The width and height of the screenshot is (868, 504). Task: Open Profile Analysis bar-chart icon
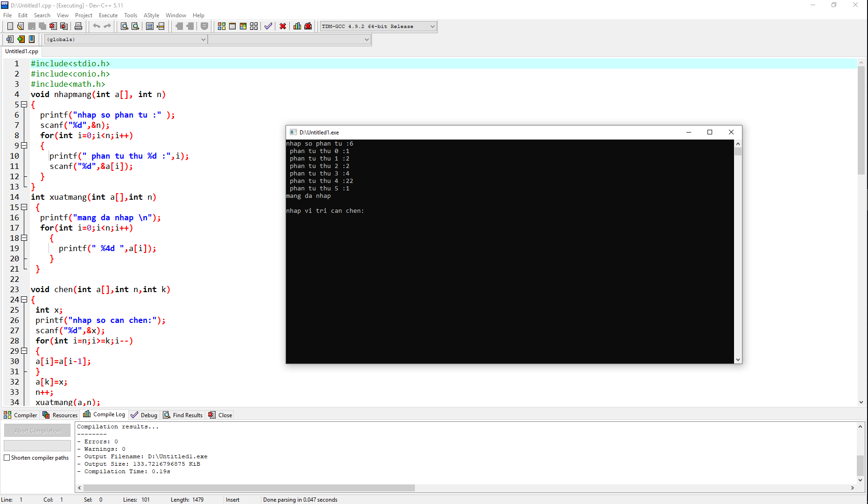[x=297, y=26]
